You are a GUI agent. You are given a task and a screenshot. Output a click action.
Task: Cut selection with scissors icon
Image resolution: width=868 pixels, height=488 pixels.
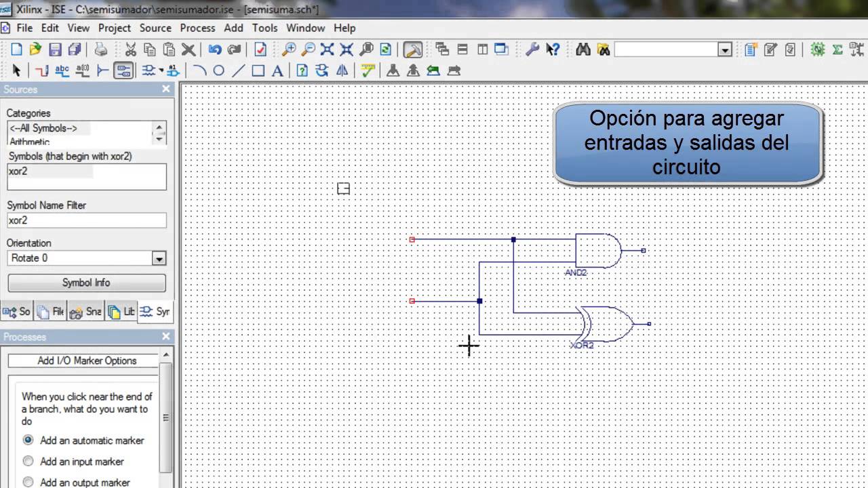131,49
